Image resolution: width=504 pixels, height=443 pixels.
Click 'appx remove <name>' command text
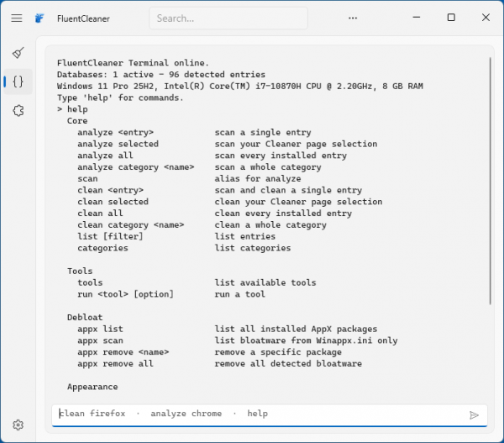123,352
